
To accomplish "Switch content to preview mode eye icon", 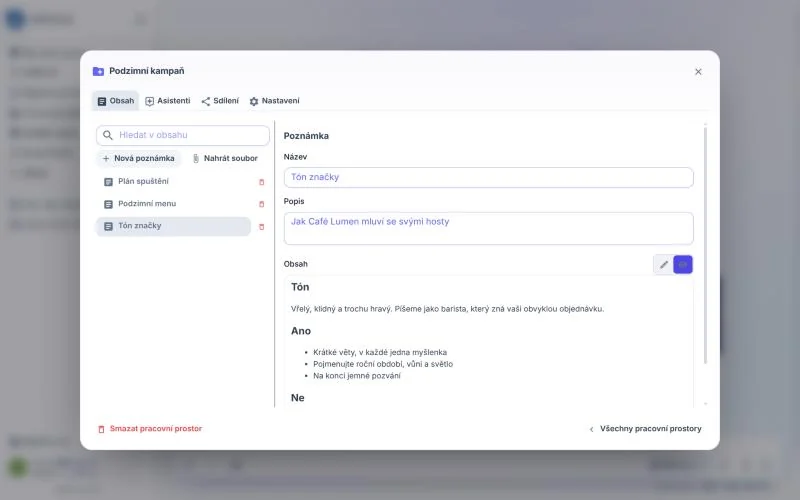I will pyautogui.click(x=683, y=265).
